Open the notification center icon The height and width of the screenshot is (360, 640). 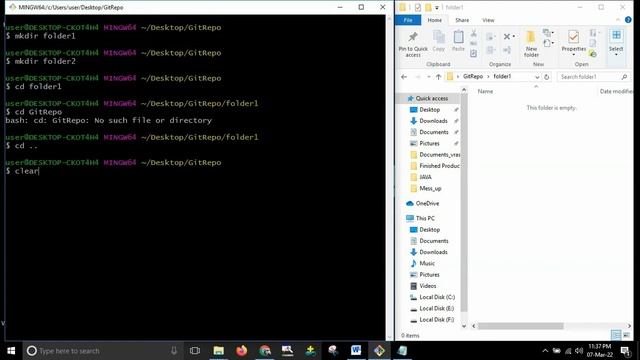click(x=625, y=351)
